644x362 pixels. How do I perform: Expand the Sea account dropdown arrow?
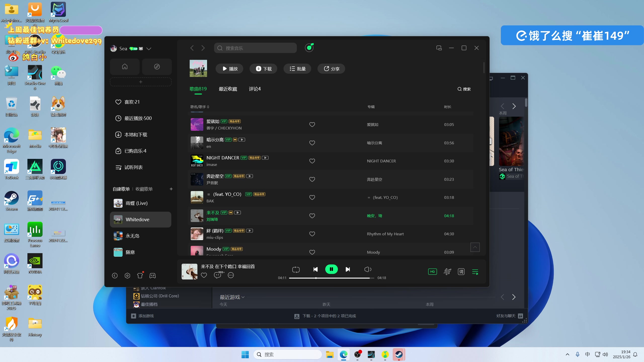[x=149, y=49]
